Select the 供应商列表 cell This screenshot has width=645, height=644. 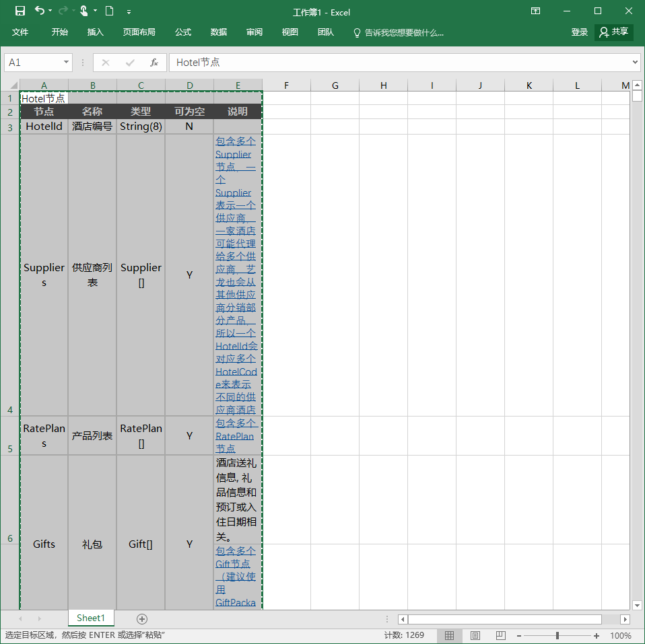[92, 275]
